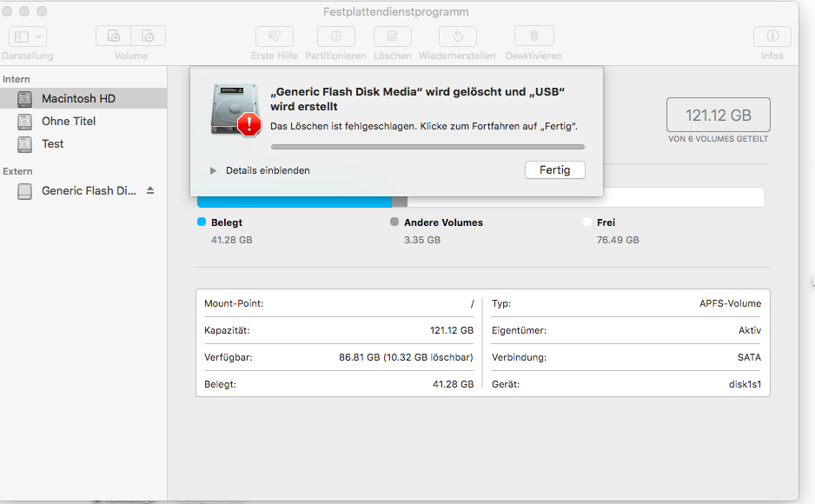The width and height of the screenshot is (815, 504).
Task: Click the 3.35 GB Andere Volumes value
Action: (x=422, y=240)
